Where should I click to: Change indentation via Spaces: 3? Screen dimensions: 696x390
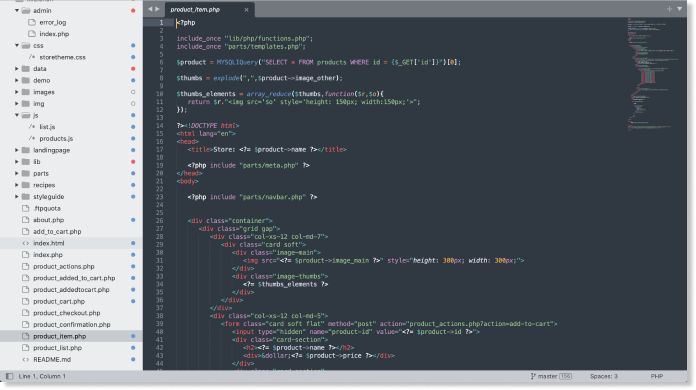(x=603, y=376)
